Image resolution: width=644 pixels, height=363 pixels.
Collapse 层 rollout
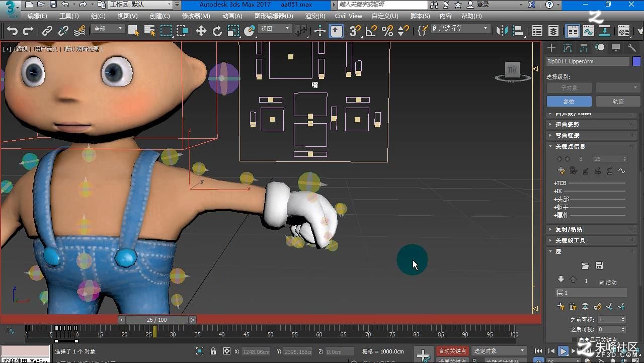click(x=592, y=251)
